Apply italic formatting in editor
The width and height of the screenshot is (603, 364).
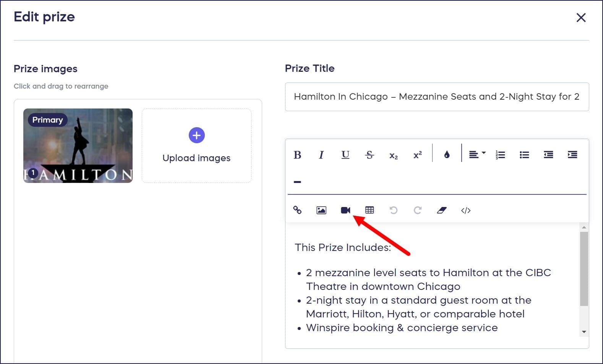coord(321,155)
